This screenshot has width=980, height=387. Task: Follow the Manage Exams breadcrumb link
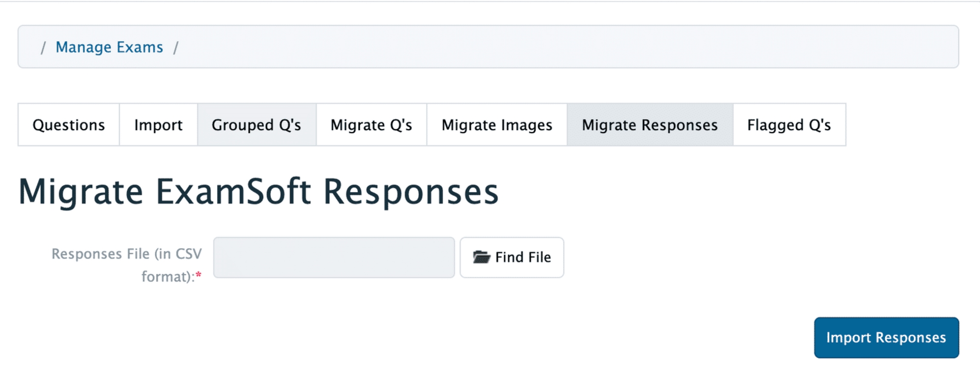(x=109, y=47)
